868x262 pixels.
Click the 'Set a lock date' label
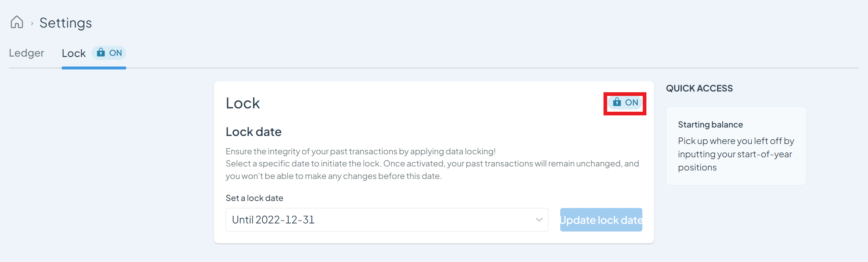(255, 198)
